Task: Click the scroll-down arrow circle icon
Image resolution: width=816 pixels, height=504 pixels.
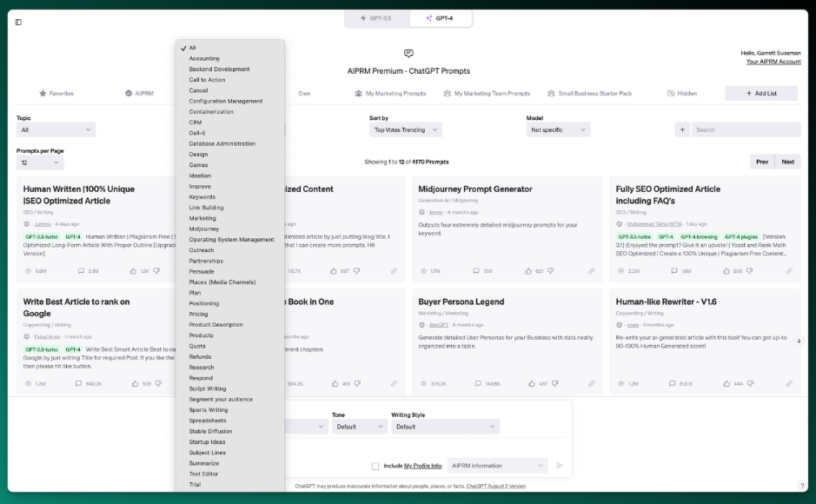Action: [x=799, y=342]
